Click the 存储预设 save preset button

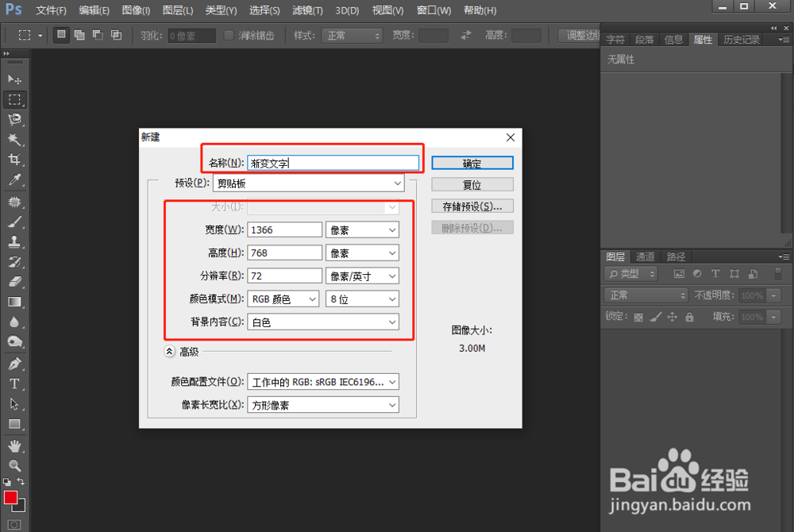click(472, 205)
